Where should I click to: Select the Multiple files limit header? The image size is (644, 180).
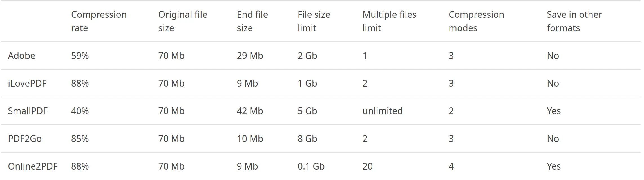click(389, 21)
